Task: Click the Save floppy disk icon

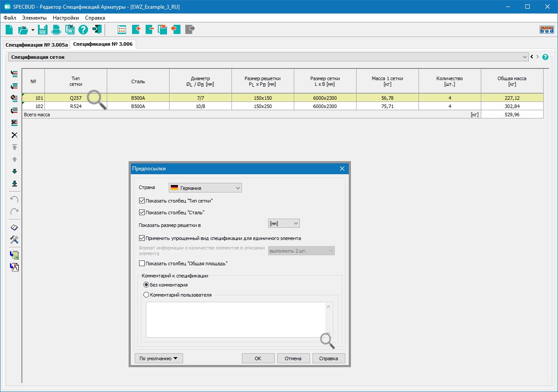Action: (42, 30)
